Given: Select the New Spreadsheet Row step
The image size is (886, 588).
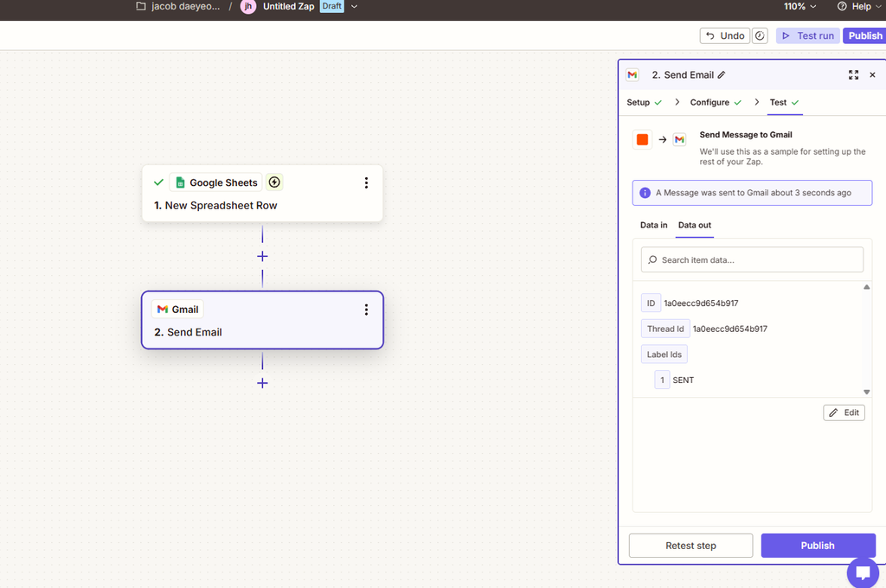Looking at the screenshot, I should pyautogui.click(x=215, y=206).
